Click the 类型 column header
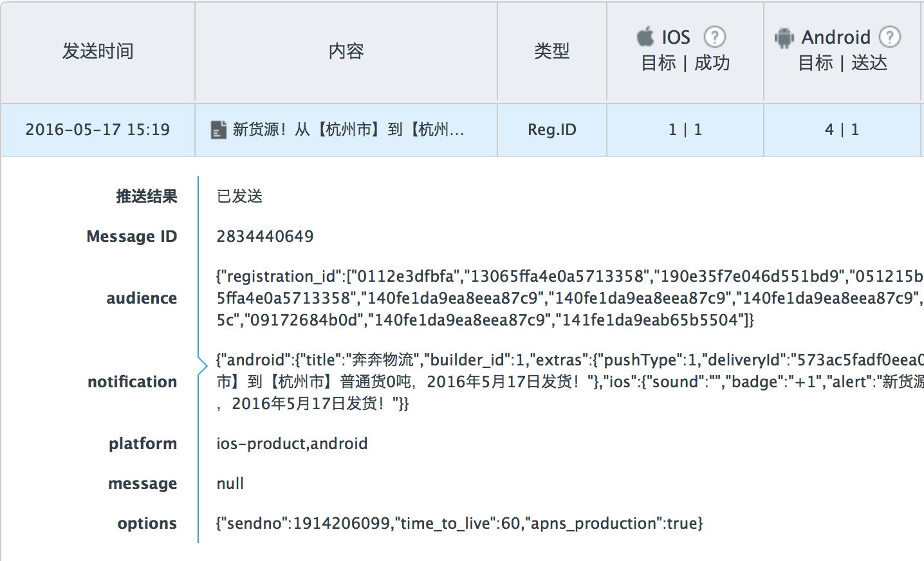 (x=552, y=51)
